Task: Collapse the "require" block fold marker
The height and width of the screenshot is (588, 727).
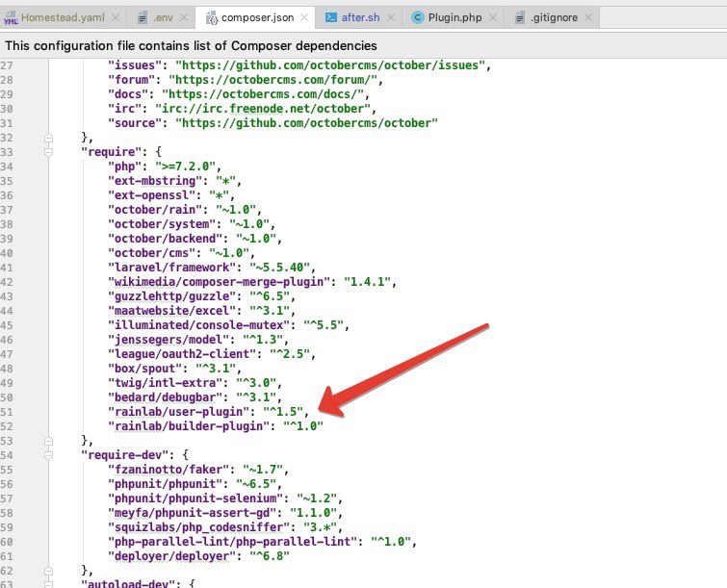Action: point(48,152)
